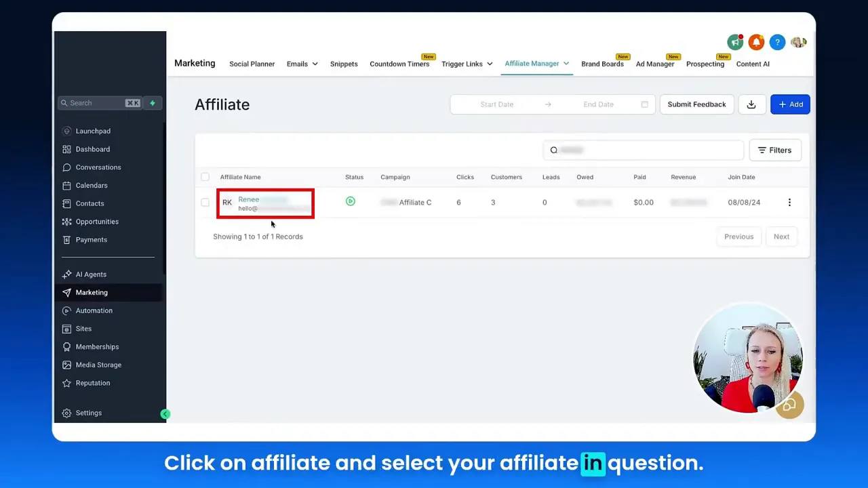
Task: Click the Memberships sidebar icon
Action: (x=66, y=347)
